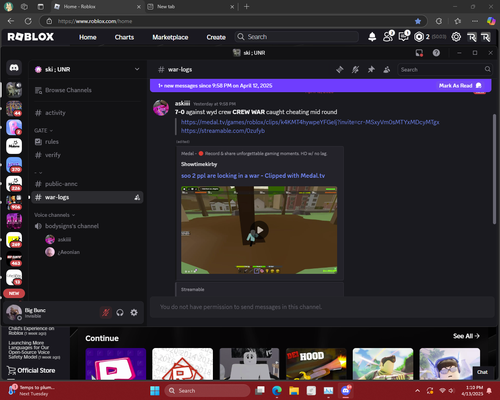The image size is (500, 400).
Task: Open Roblox messages icon in navbar
Action: click(x=404, y=37)
